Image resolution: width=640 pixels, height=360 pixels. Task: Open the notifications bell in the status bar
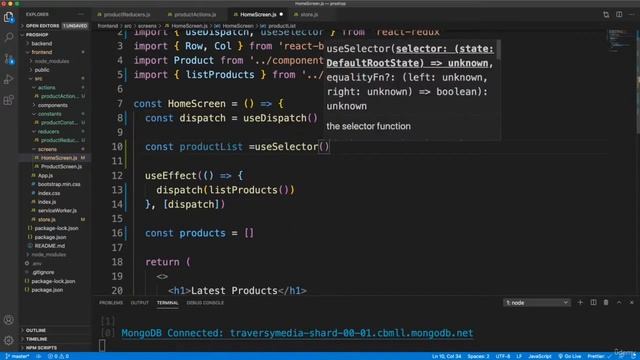coord(633,356)
